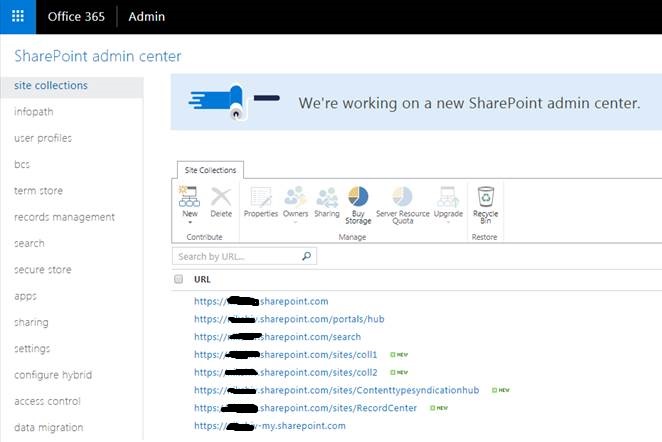Screen dimensions: 662x442
Task: Click the Upgrade ribbon icon
Action: pos(448,197)
